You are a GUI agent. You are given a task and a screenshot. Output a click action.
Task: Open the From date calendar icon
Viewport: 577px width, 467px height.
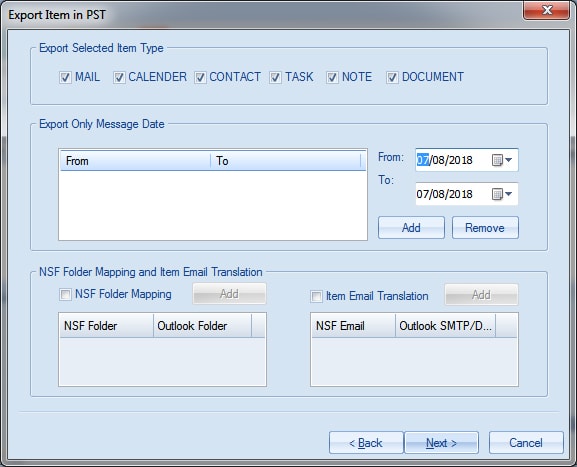497,160
